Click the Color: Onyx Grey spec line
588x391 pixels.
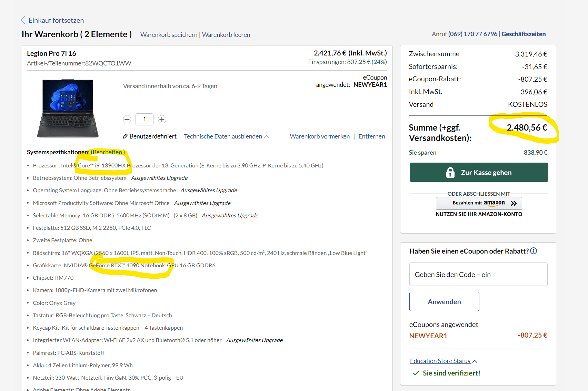[x=54, y=303]
